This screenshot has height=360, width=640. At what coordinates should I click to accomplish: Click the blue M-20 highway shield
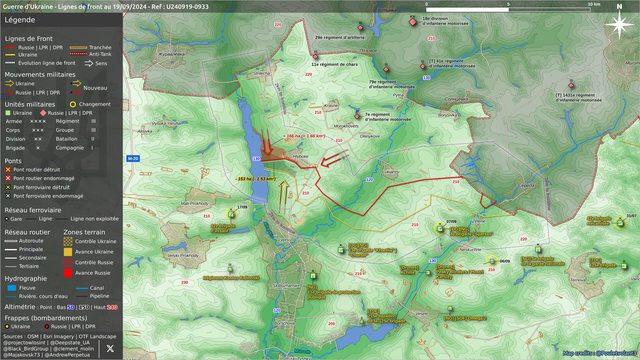(133, 158)
